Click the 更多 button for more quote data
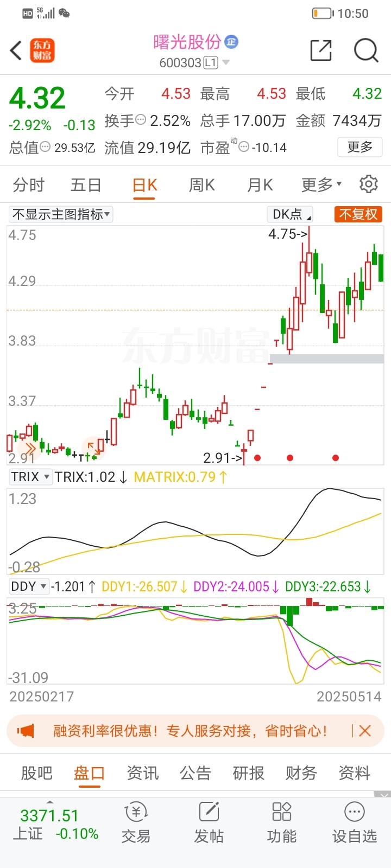This screenshot has height=868, width=391. point(360,147)
